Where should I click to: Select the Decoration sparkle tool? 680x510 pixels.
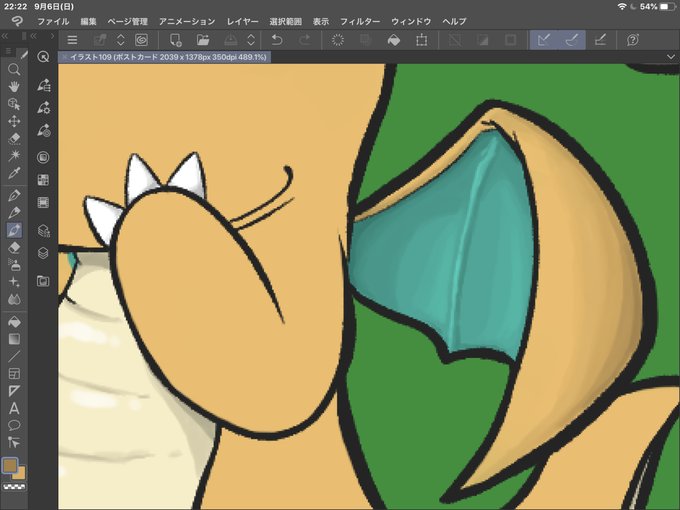pos(14,281)
